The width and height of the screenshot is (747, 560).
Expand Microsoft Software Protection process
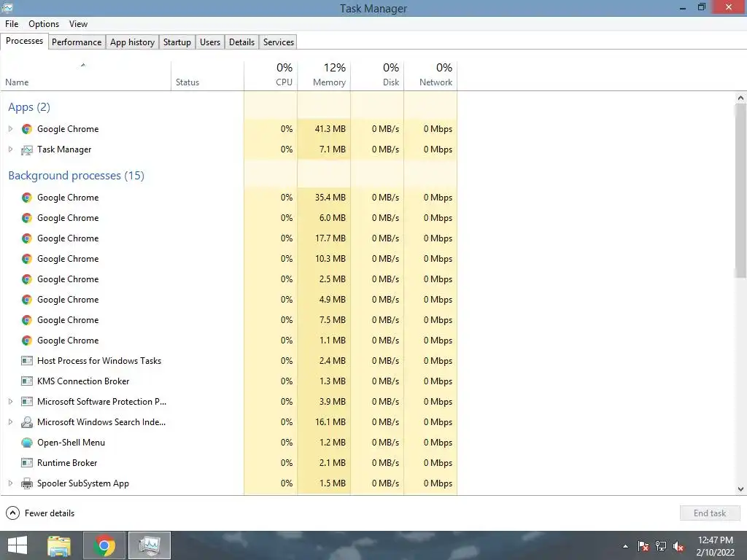click(x=10, y=402)
